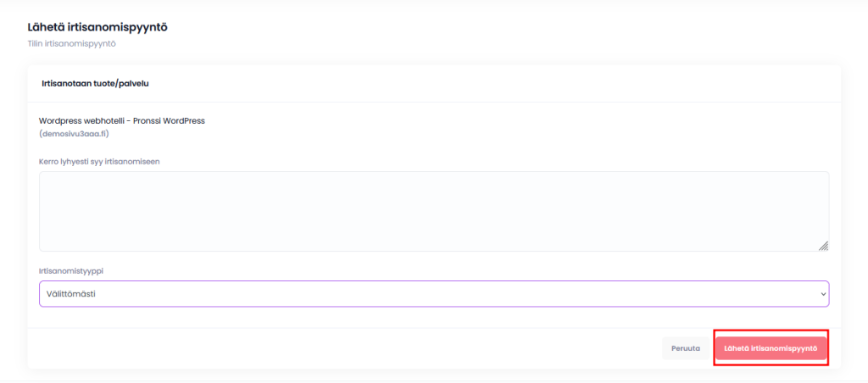Screen dimensions: 868x383
Task: Submit with Lähetä irtisanomispyyntö button
Action: pyautogui.click(x=770, y=348)
